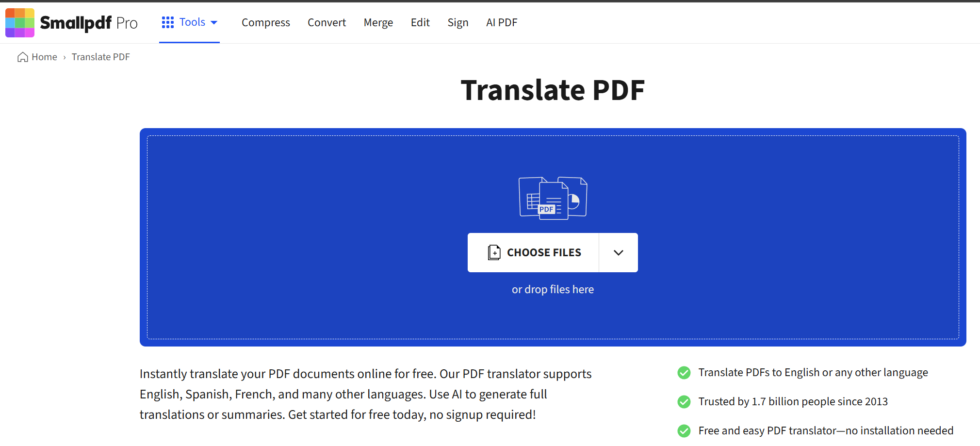Open the Edit menu item
Viewport: 980px width, 446px height.
pos(420,22)
